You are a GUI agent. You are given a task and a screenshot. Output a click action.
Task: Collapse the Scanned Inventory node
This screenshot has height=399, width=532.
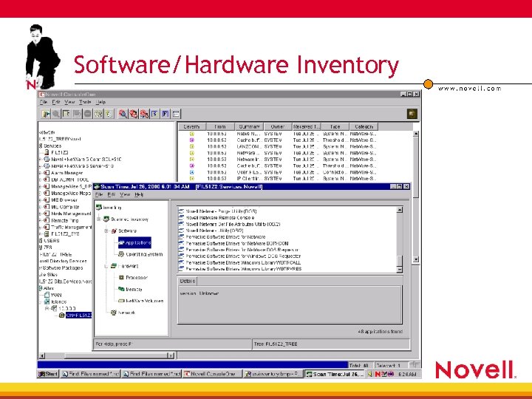tap(99, 219)
